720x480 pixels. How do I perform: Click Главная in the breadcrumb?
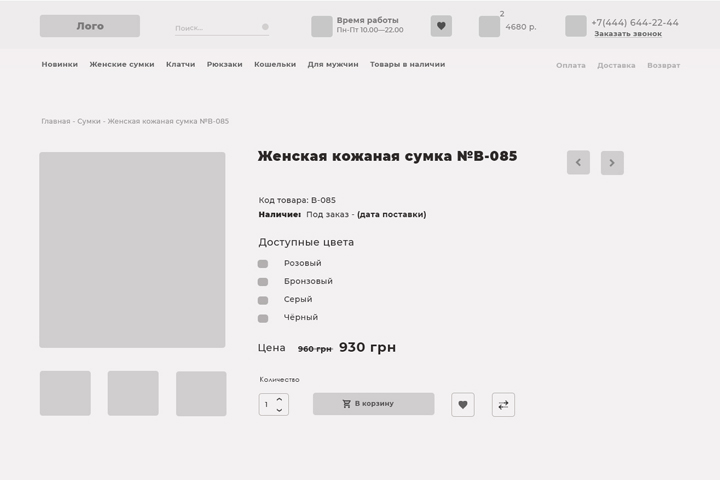coord(56,121)
